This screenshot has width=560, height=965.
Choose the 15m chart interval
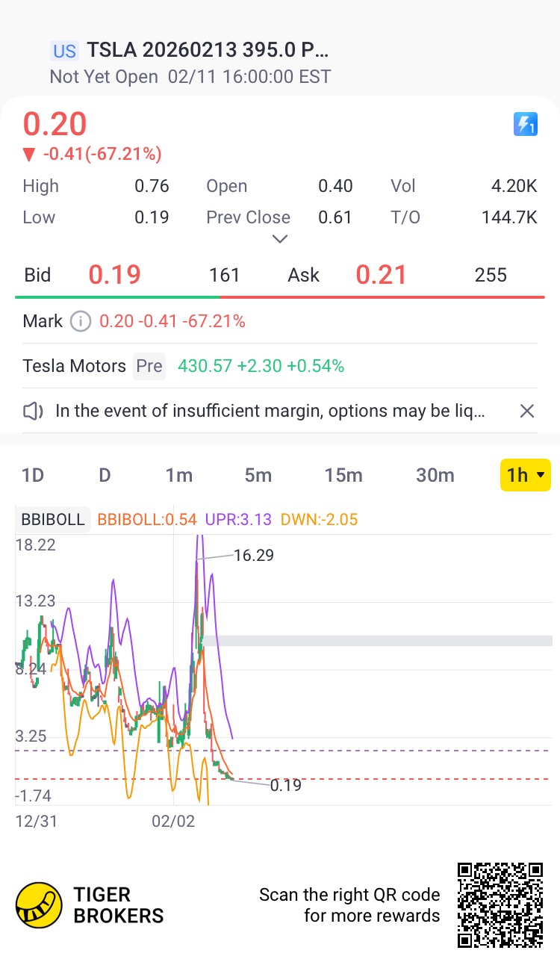point(343,475)
